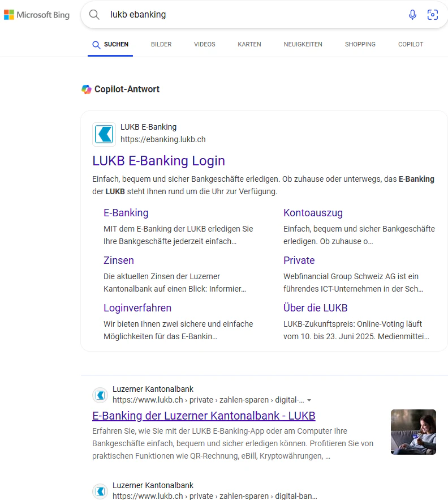Click the Copilot-Antwort colorful logo

tap(87, 89)
